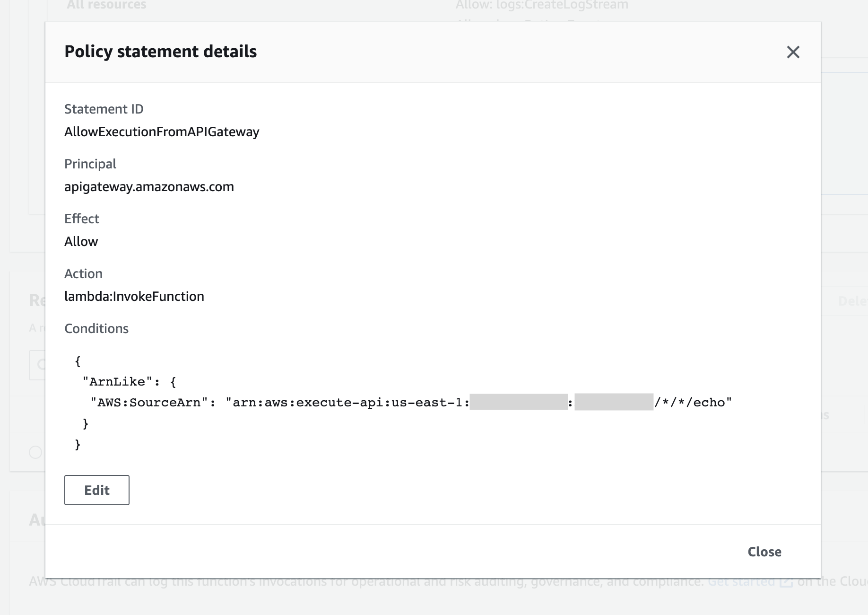Image resolution: width=868 pixels, height=615 pixels.
Task: Click the Close button at bottom right
Action: click(764, 552)
